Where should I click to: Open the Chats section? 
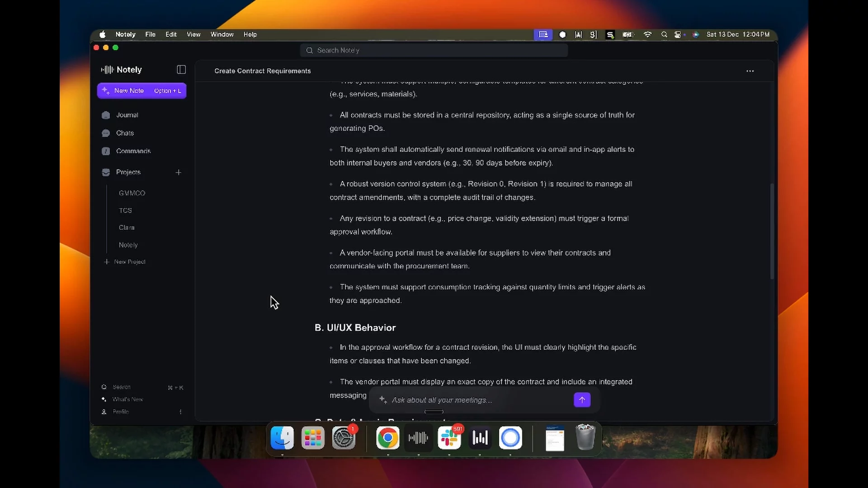pos(125,133)
